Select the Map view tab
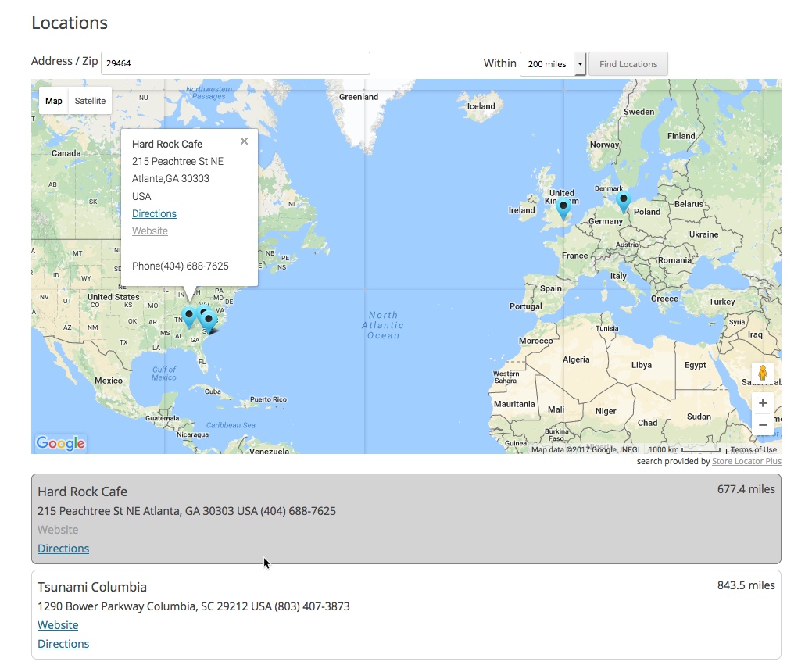Viewport: 812px width, 665px height. click(x=54, y=101)
